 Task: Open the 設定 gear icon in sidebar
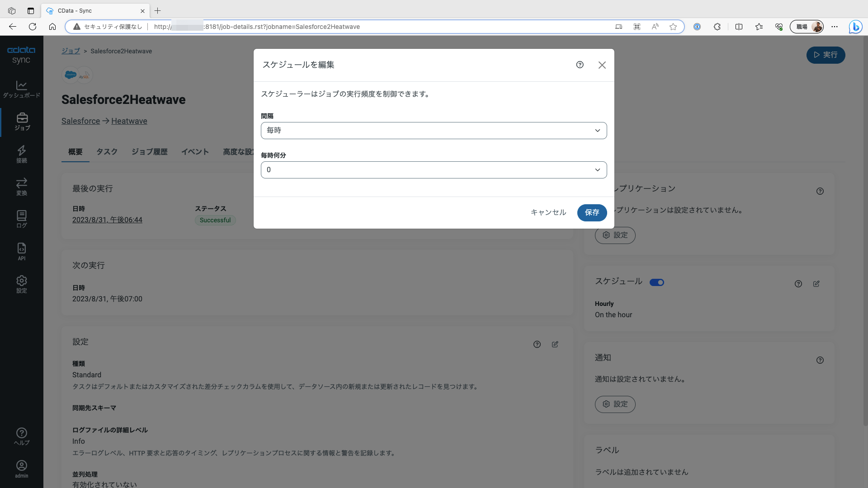point(22,284)
